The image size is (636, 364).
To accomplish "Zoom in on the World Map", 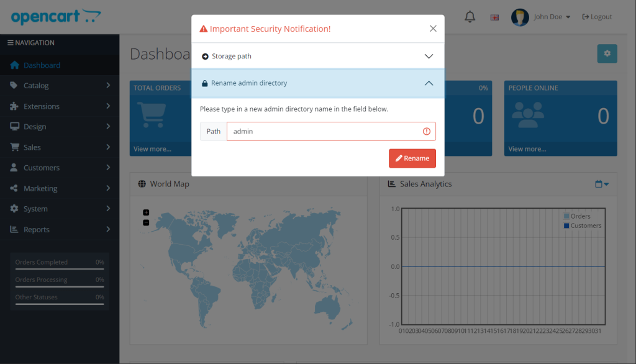I will pos(145,212).
